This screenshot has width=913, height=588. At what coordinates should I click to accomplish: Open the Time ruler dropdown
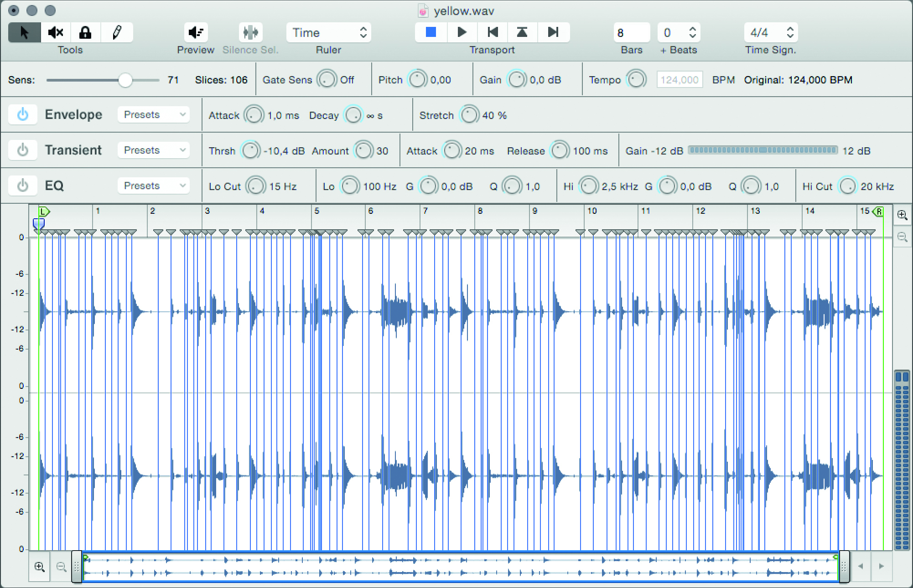[328, 32]
